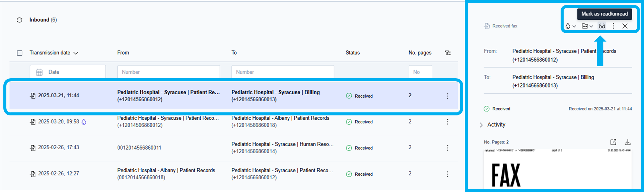Open the color droplet tag dropdown
644x192 pixels.
point(570,26)
